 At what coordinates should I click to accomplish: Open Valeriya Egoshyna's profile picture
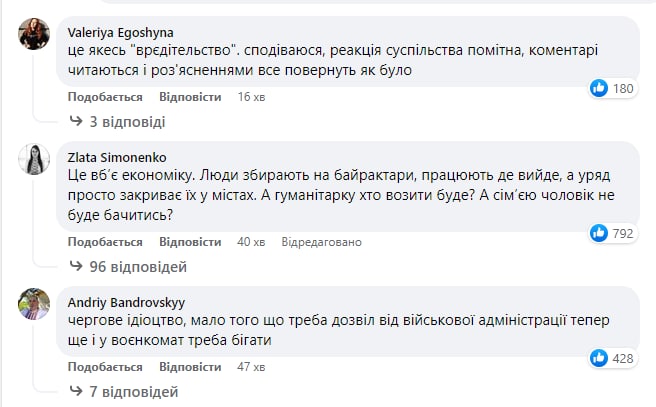point(35,35)
